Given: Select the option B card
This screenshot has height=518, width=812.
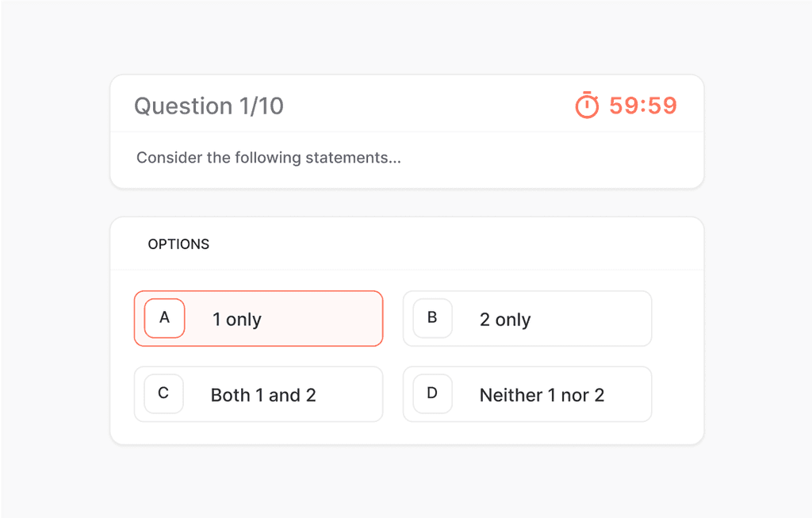Looking at the screenshot, I should coord(527,319).
